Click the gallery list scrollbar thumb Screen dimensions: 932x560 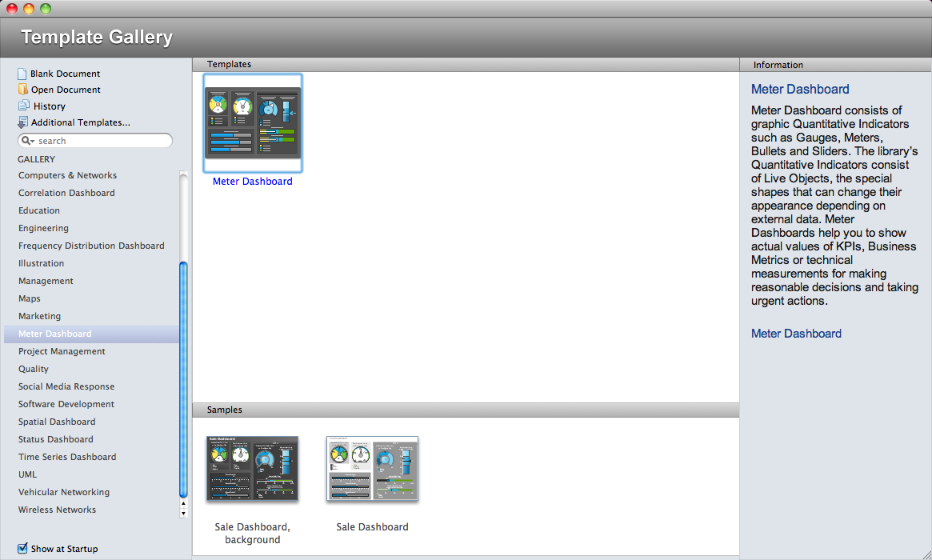coord(184,380)
